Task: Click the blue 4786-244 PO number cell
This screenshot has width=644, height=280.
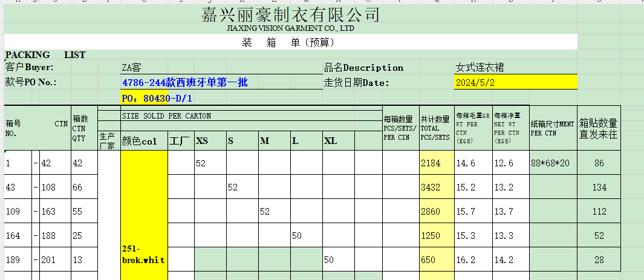Action: pos(184,82)
